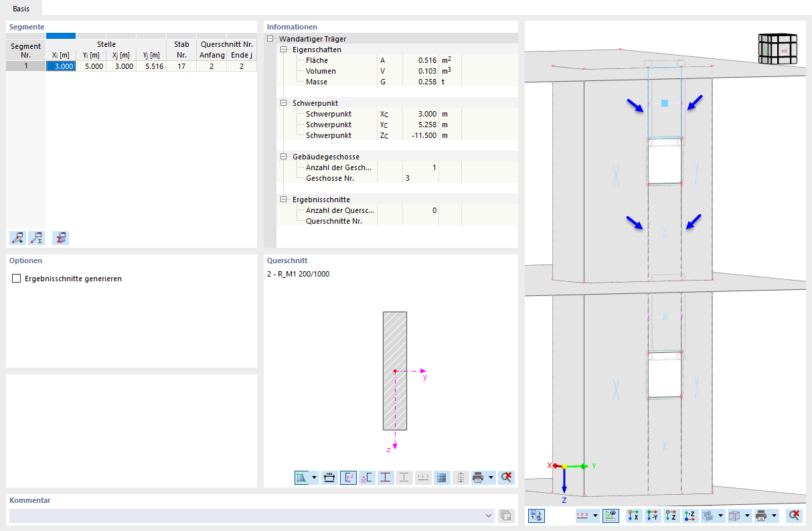Click the red I-section stress points icon
The height and width of the screenshot is (531, 812).
[x=386, y=477]
